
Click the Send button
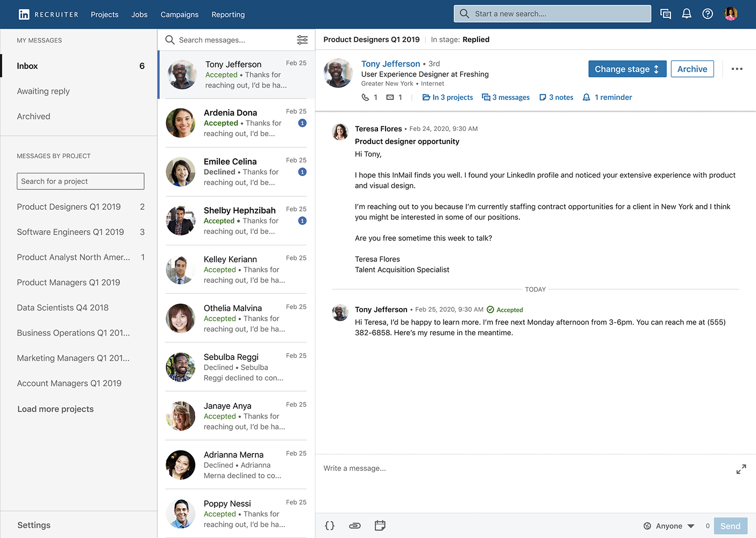pos(731,526)
